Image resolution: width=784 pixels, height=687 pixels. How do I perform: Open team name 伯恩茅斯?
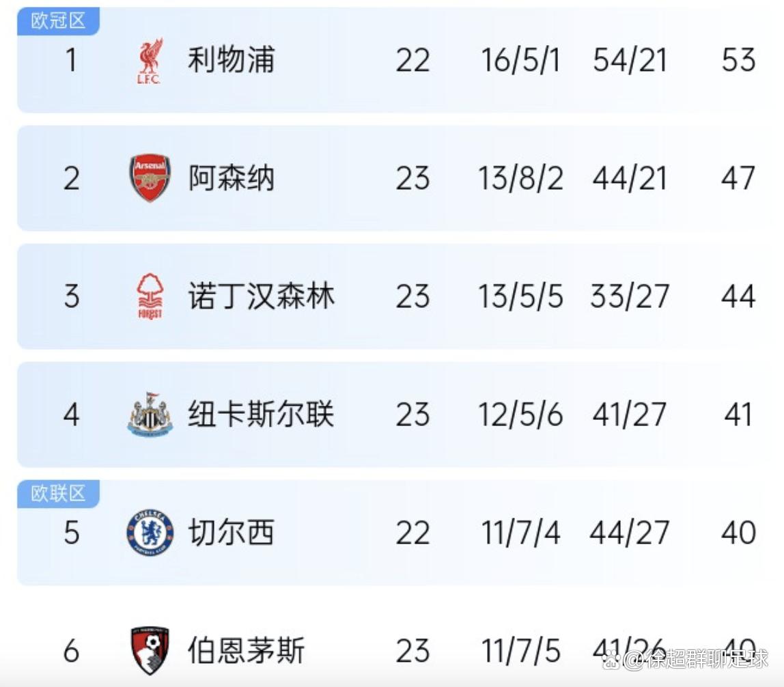pyautogui.click(x=246, y=651)
